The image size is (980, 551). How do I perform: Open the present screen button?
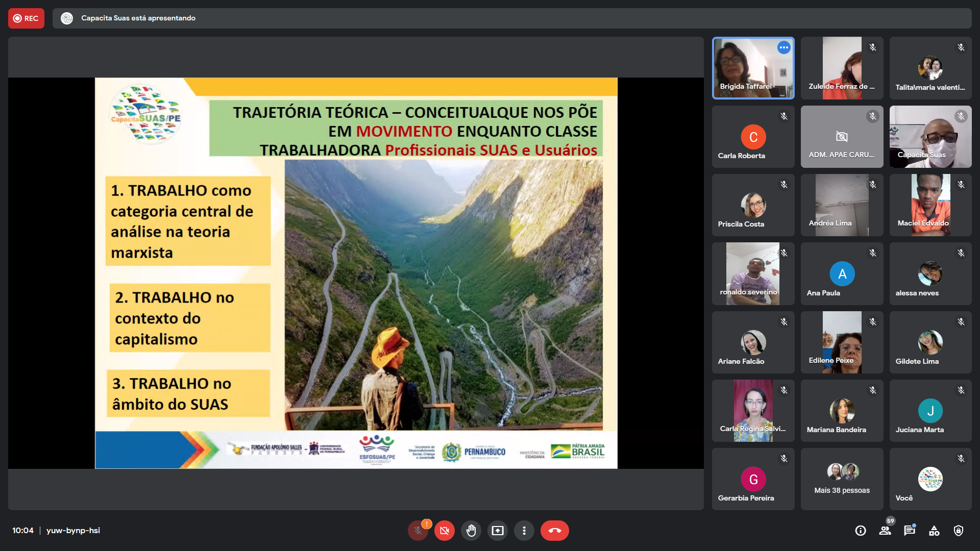pos(497,531)
